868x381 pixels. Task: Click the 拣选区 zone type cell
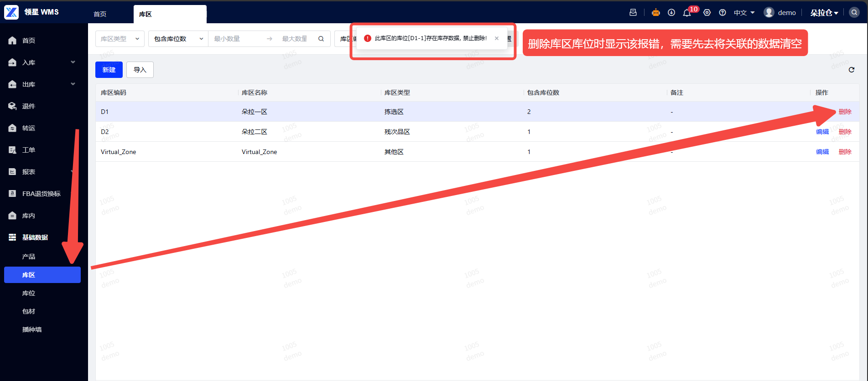(394, 112)
